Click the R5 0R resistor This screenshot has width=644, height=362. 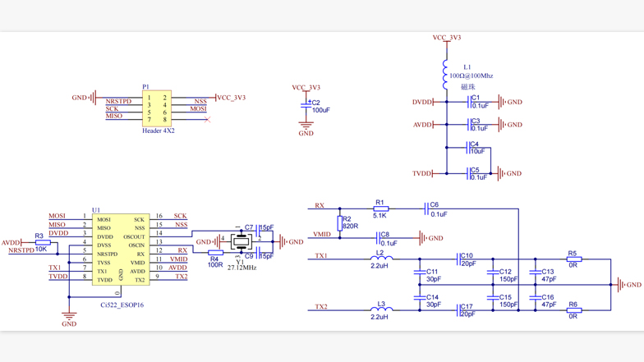click(573, 259)
